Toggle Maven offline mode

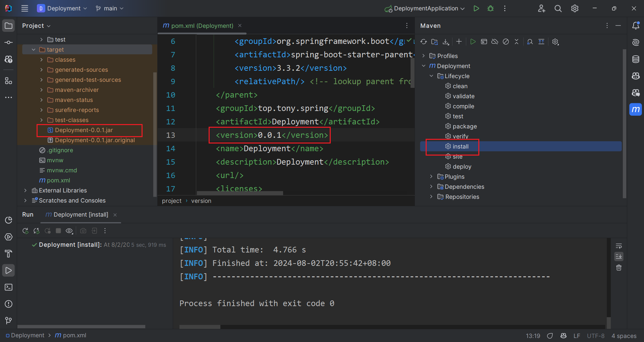click(495, 42)
